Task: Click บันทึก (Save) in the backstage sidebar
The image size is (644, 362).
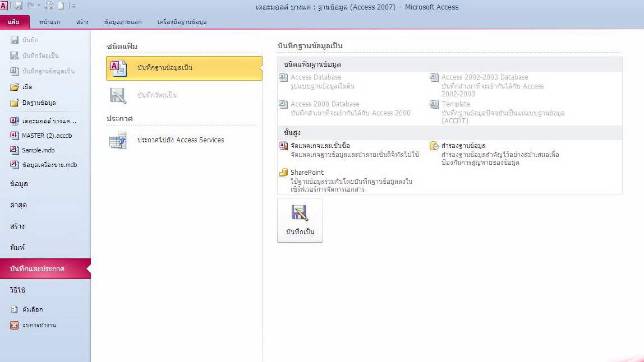Action: coord(24,40)
